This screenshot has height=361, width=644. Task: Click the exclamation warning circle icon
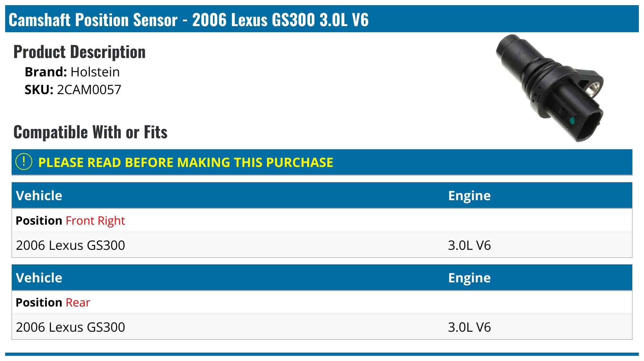click(24, 162)
